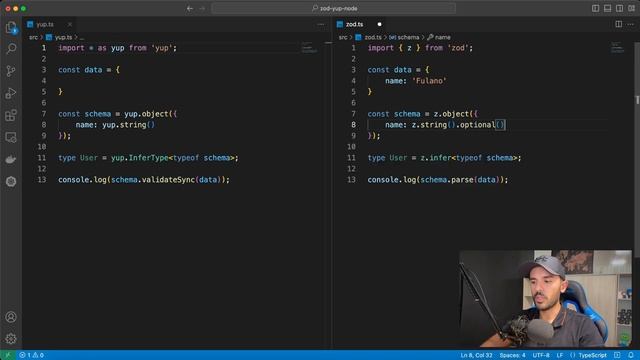Screen dimensions: 640x360
Task: Open the Docker view
Action: coord(11,159)
